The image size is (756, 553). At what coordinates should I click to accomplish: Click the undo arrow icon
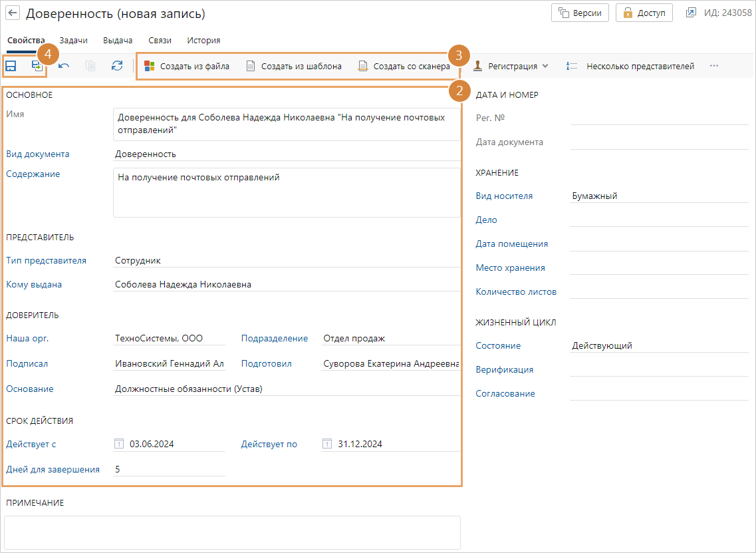64,66
